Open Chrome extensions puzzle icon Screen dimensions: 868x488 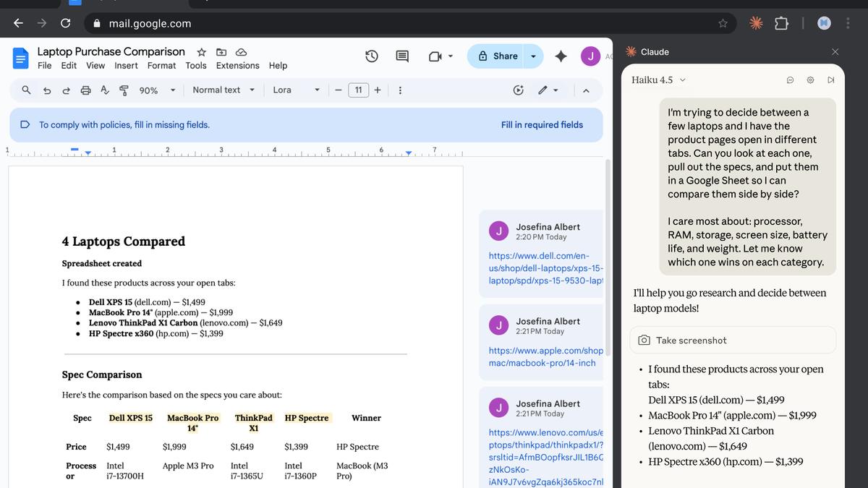[x=781, y=23]
